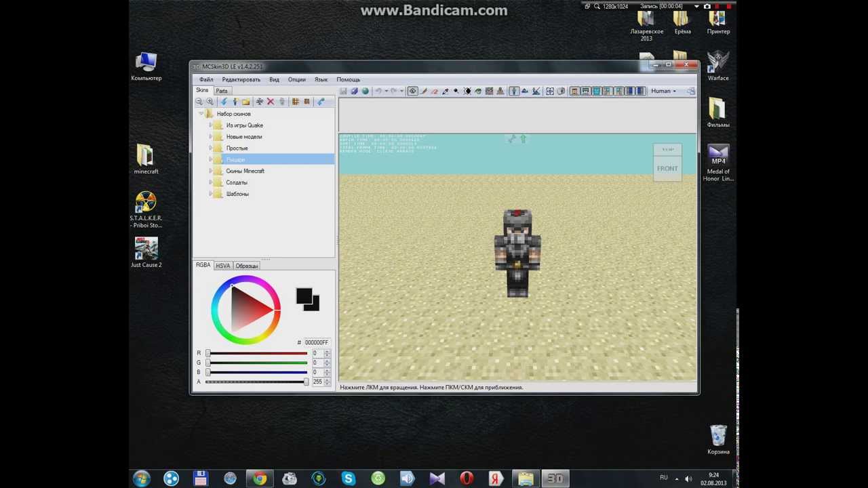Toggle left leg visibility in toolbar
The height and width of the screenshot is (488, 868).
tap(629, 91)
